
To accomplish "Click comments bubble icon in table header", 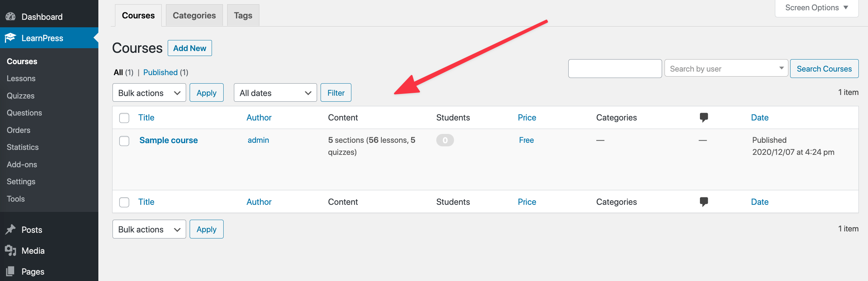I will [704, 117].
